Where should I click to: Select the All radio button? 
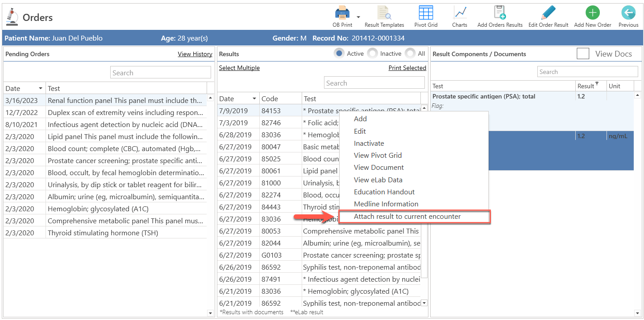(x=410, y=53)
